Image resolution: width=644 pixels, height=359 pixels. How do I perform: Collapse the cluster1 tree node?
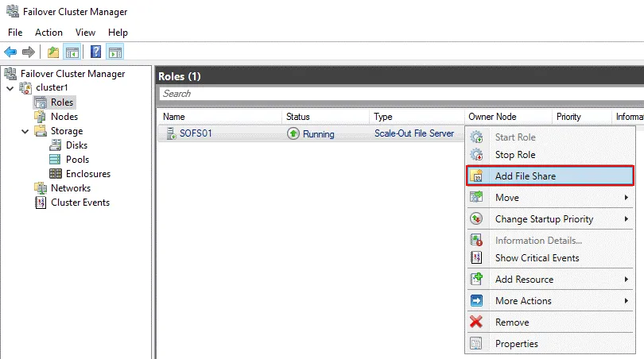[10, 88]
